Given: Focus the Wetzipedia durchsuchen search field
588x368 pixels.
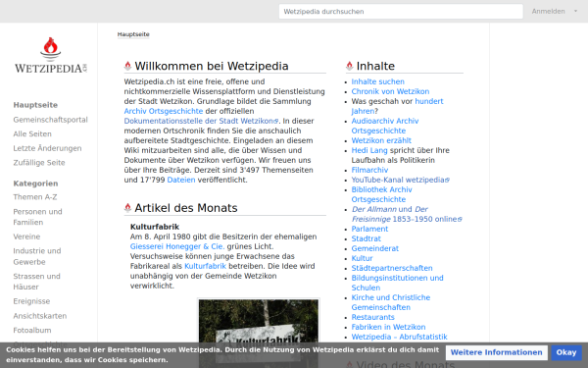Looking at the screenshot, I should point(401,11).
